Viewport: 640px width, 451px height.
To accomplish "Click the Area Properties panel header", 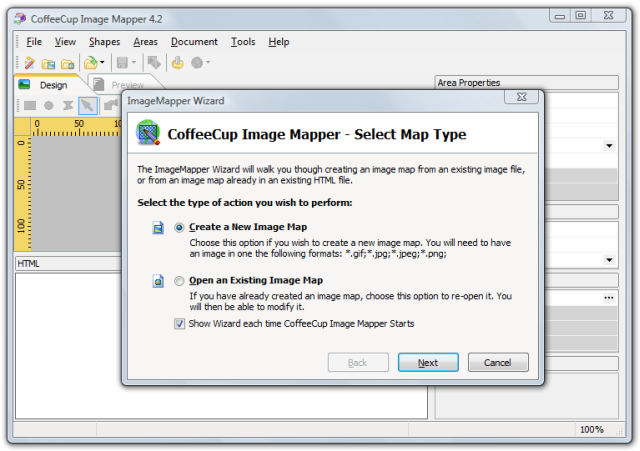I will [527, 83].
